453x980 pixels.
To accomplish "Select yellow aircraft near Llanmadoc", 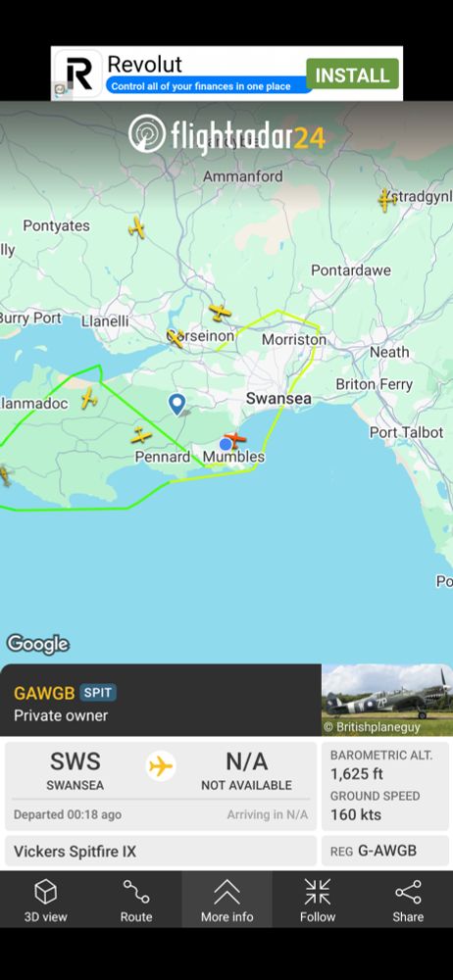I will pos(89,398).
